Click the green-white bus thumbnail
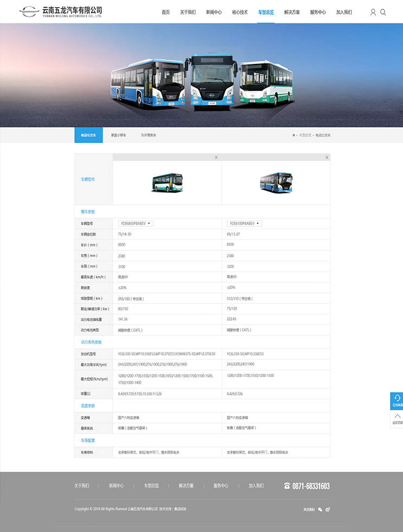 (x=167, y=183)
